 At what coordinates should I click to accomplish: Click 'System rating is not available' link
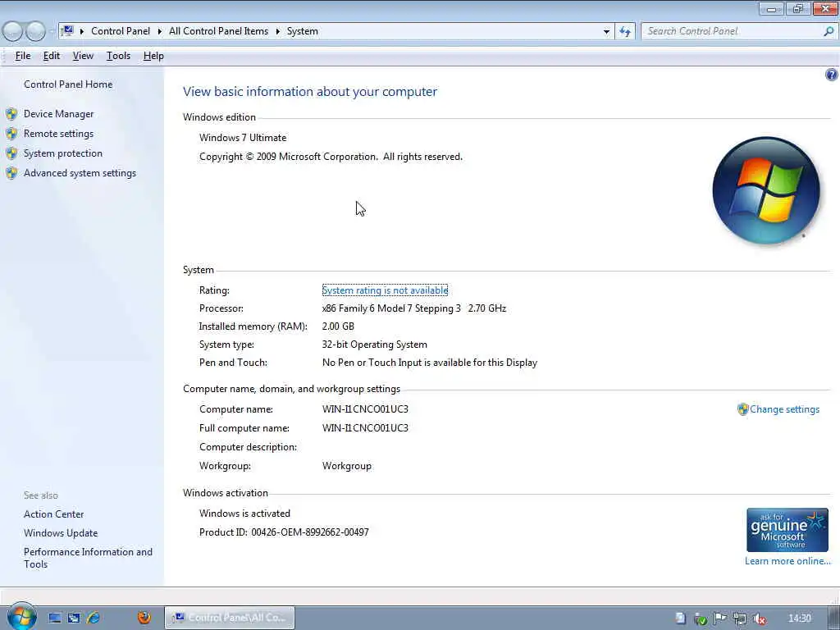coord(385,290)
